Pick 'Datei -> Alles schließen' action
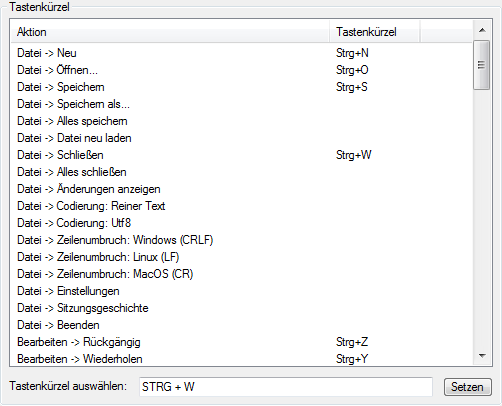This screenshot has width=502, height=406. [x=242, y=172]
